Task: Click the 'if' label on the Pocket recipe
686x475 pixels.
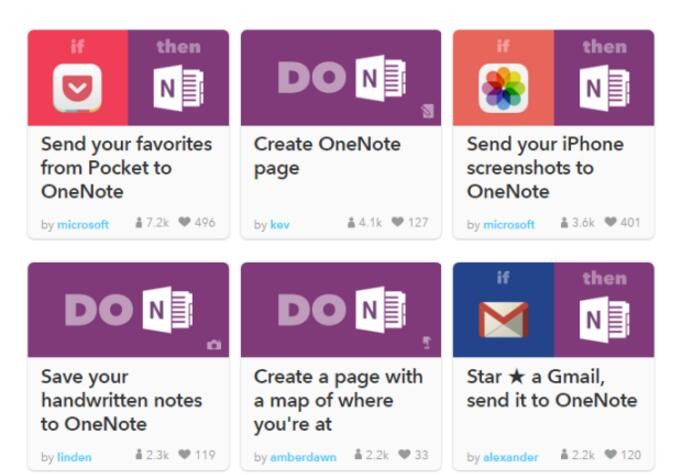Action: 77,46
